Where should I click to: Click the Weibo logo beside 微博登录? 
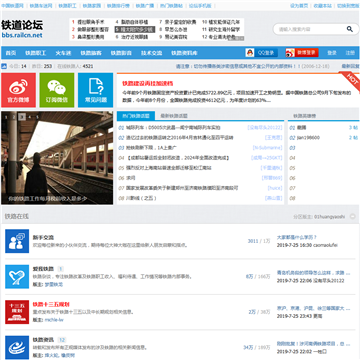290,53
